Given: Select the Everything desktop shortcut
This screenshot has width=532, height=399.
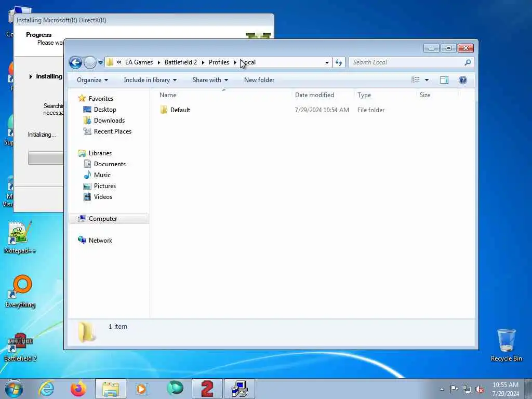Looking at the screenshot, I should [x=20, y=291].
